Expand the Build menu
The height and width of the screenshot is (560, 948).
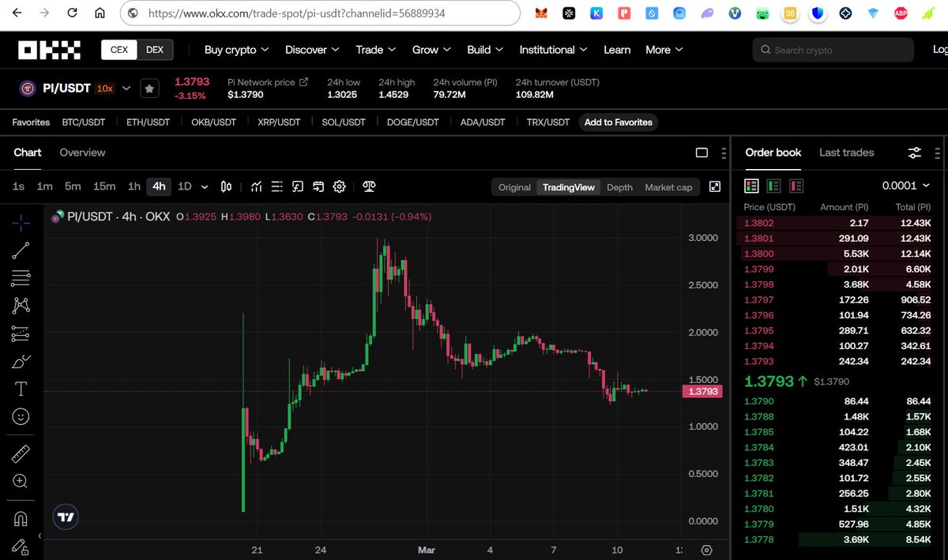coord(486,50)
